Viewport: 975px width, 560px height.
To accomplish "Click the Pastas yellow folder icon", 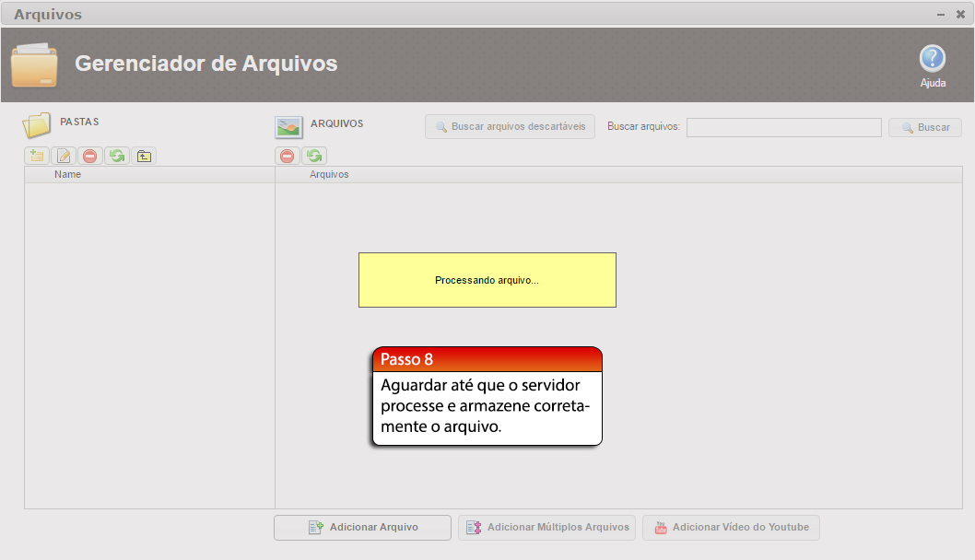I will coord(37,124).
